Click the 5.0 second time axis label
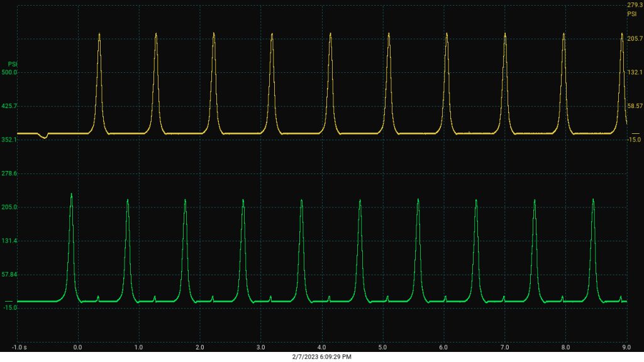Screen dimensions: 644x362 point(382,347)
